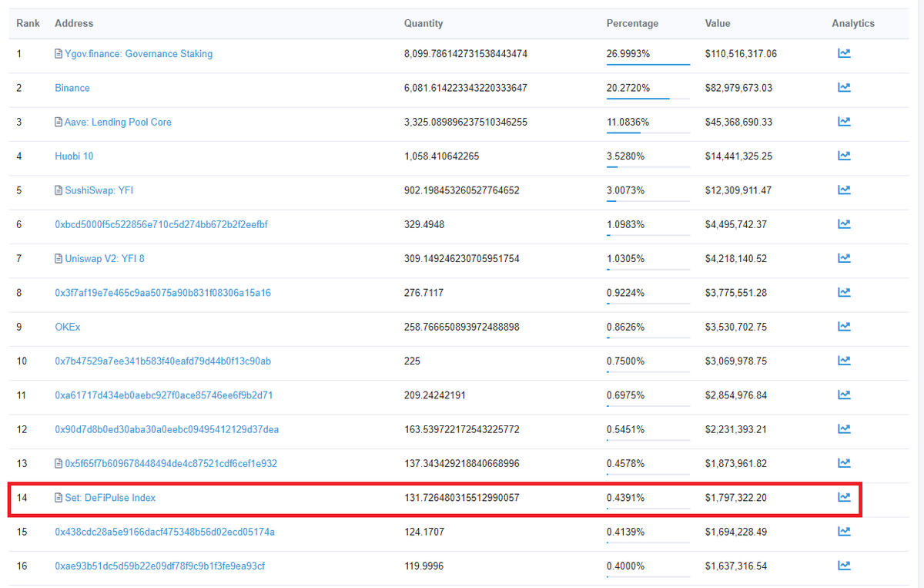The height and width of the screenshot is (588, 924).
Task: Open analytics chart for rank 15 address 0x438cdc28
Action: coord(844,532)
